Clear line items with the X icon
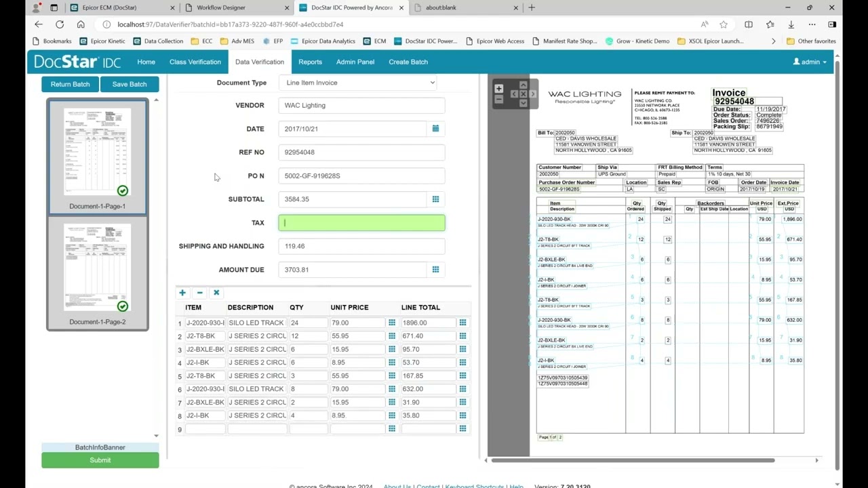 (x=216, y=293)
